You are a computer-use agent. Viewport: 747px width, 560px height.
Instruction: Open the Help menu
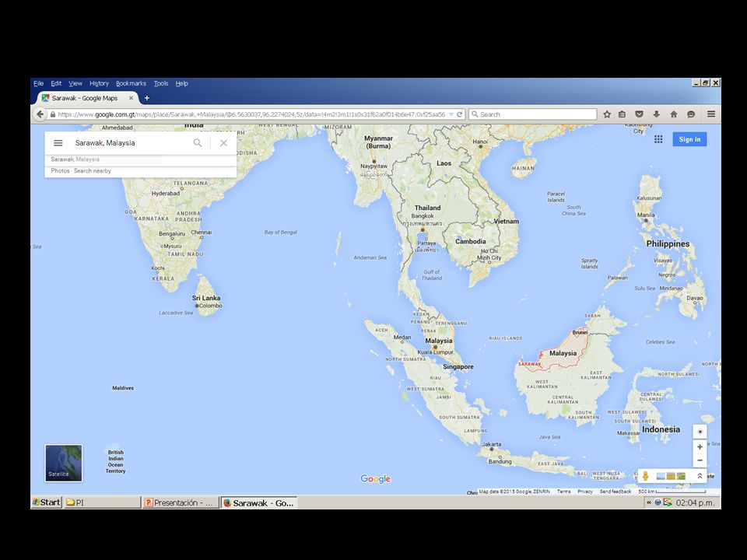[181, 83]
